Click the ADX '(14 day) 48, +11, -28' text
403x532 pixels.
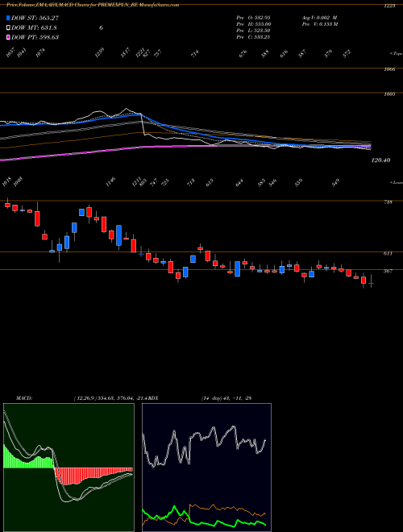click(226, 398)
